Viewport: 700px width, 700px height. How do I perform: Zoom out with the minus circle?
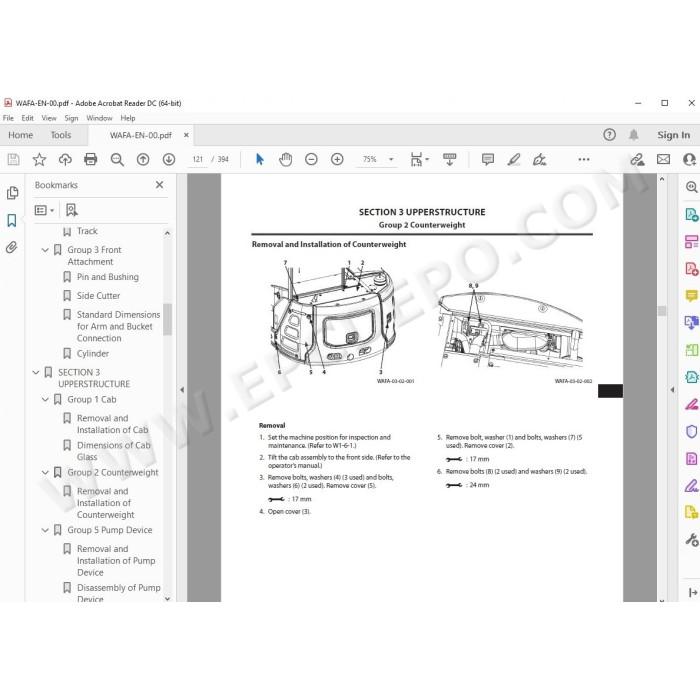(311, 159)
